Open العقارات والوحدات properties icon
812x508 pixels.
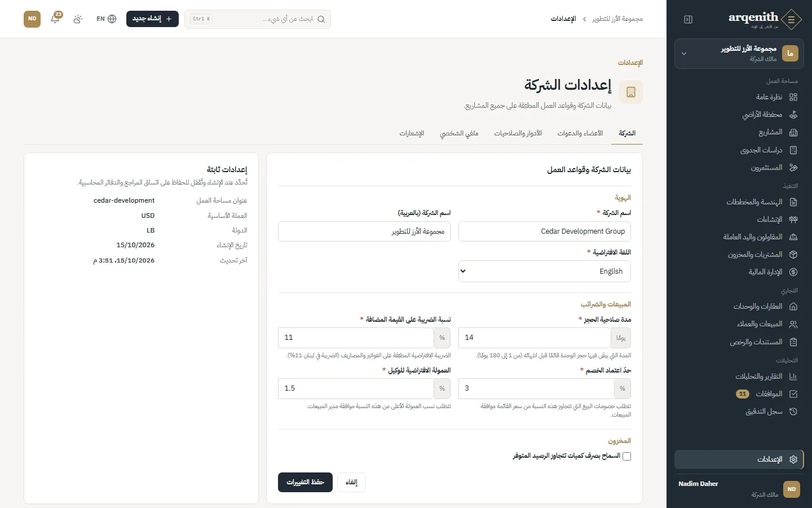793,306
